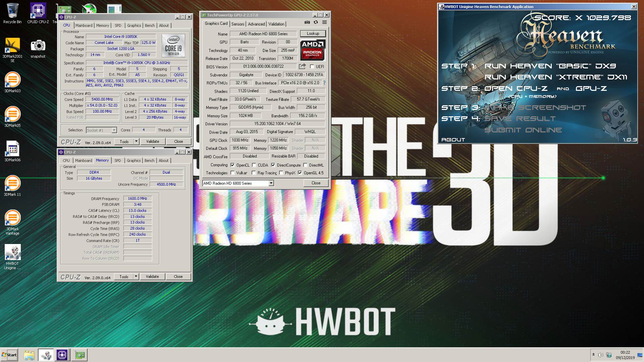
Task: Switch to the Mainboard tab in top CPU-Z
Action: [x=84, y=25]
